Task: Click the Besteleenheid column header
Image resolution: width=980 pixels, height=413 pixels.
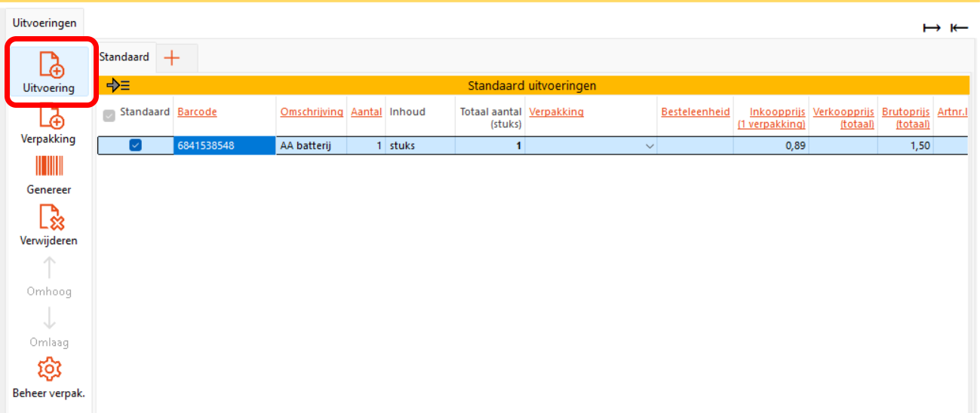Action: pos(696,112)
